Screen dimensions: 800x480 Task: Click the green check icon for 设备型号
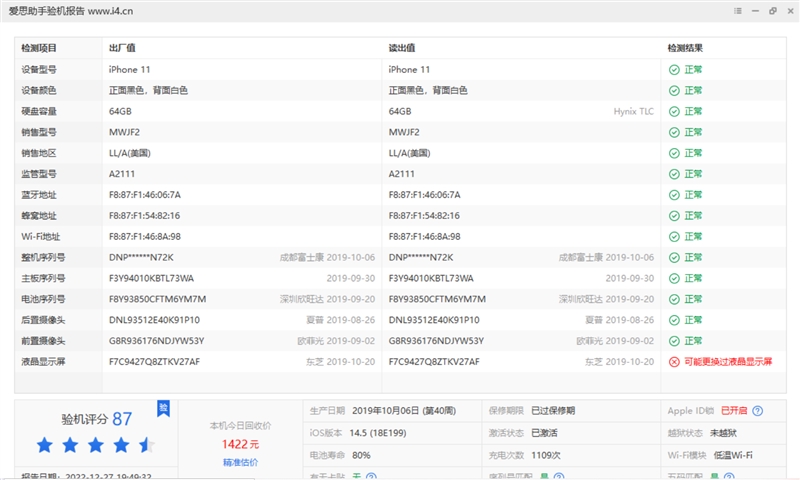(674, 70)
